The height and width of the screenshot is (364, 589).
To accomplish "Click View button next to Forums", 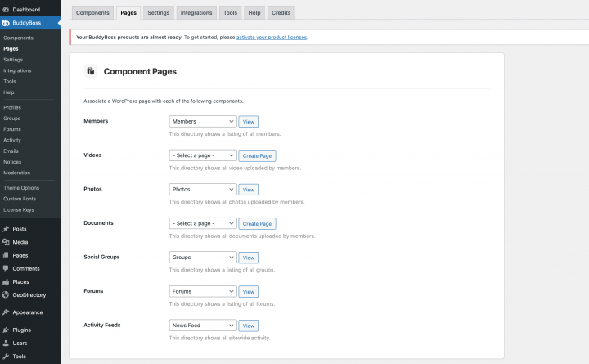I will pyautogui.click(x=249, y=291).
